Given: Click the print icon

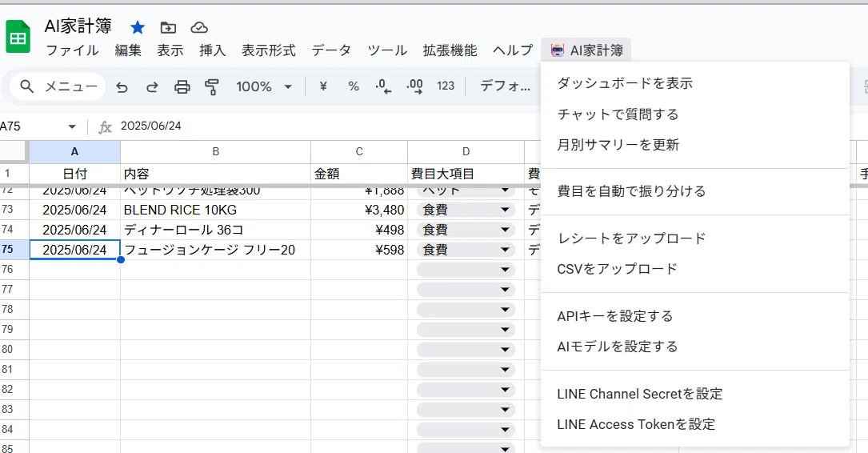Looking at the screenshot, I should coord(182,86).
